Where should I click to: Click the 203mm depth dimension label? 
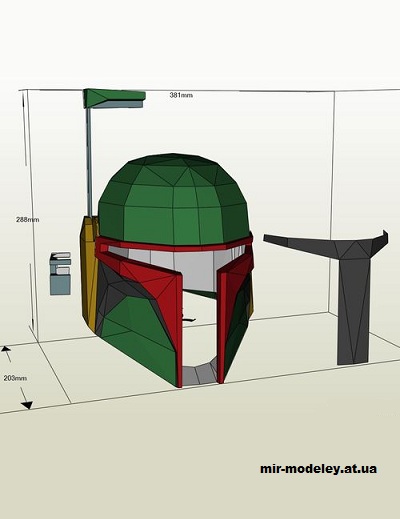pos(15,378)
